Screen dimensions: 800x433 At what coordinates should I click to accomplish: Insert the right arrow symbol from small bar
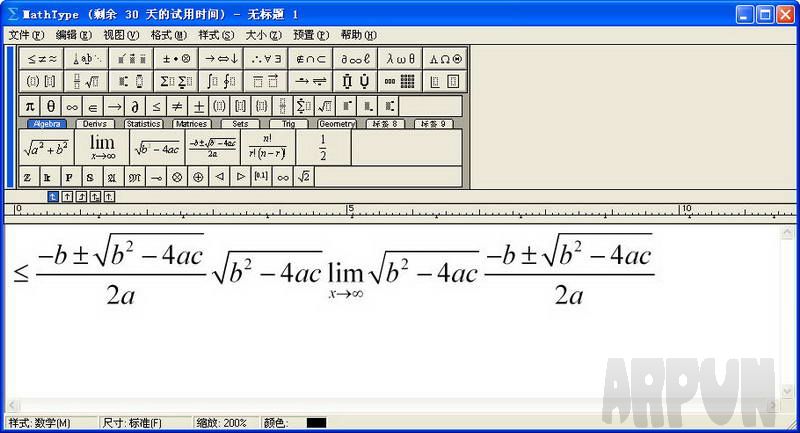[114, 106]
